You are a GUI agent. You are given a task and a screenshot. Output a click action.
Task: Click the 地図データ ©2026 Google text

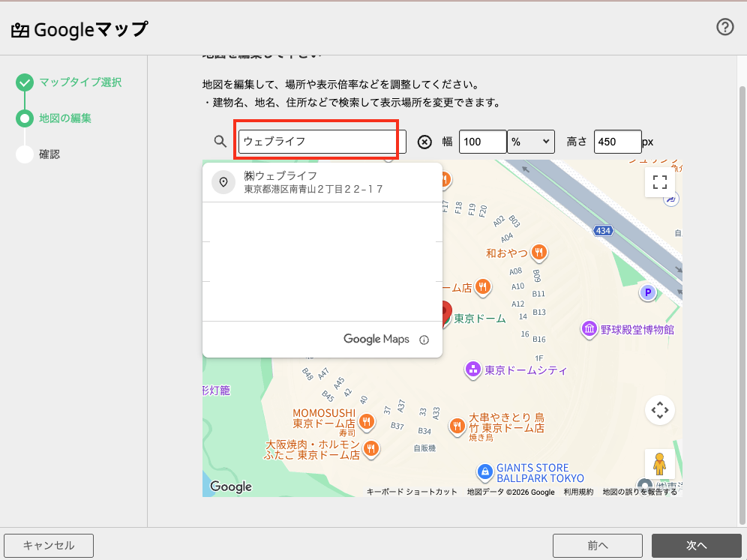click(x=511, y=492)
